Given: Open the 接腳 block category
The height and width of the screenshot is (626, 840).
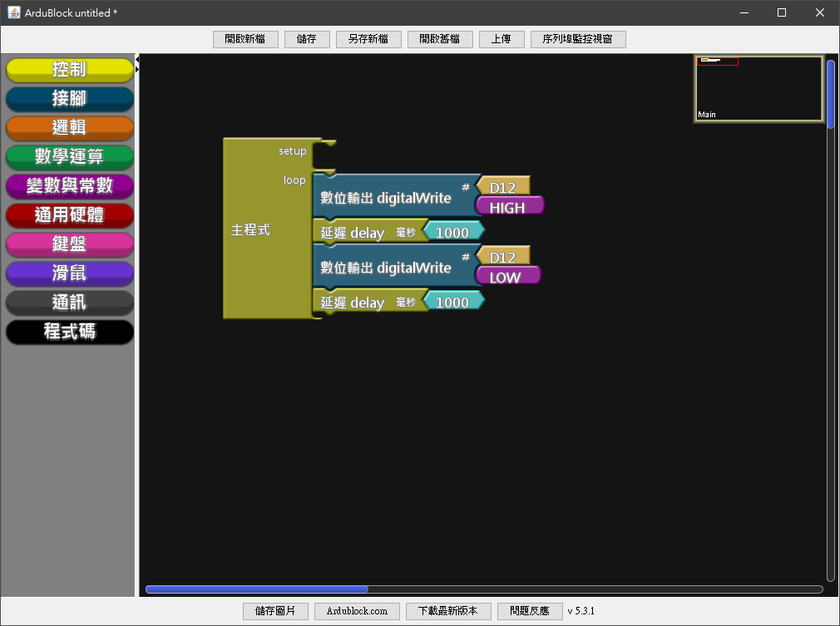Looking at the screenshot, I should pyautogui.click(x=69, y=99).
